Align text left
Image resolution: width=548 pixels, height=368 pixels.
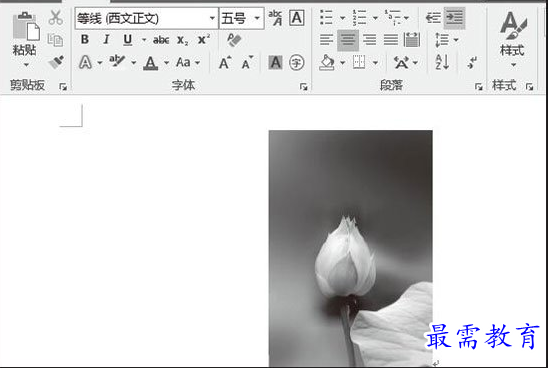326,40
